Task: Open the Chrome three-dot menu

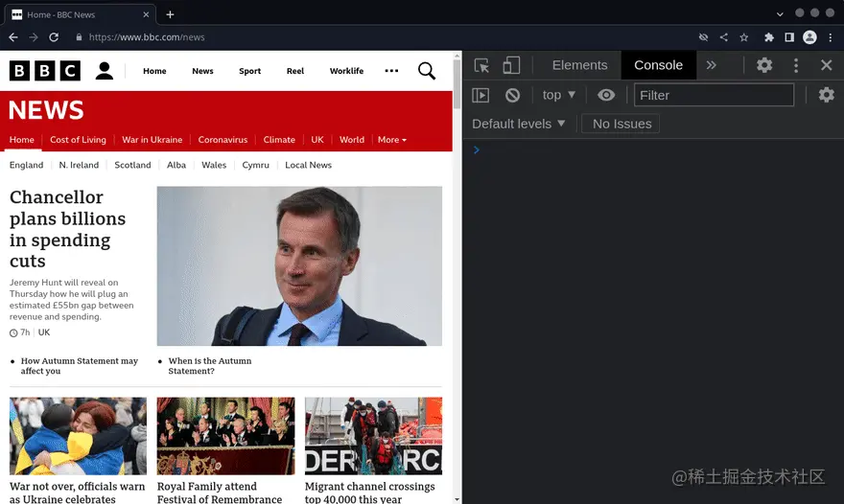Action: coord(831,37)
